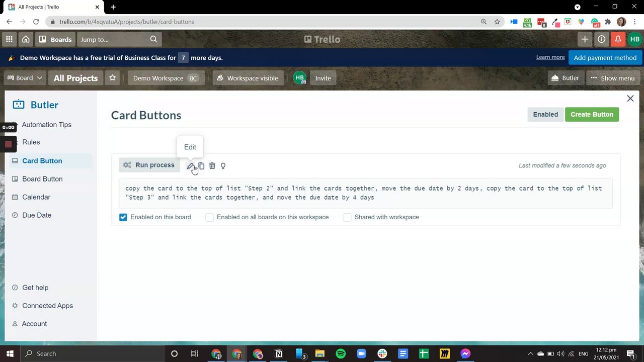Screen dimensions: 644x362
Task: Open Workspace visible settings
Action: click(248, 78)
